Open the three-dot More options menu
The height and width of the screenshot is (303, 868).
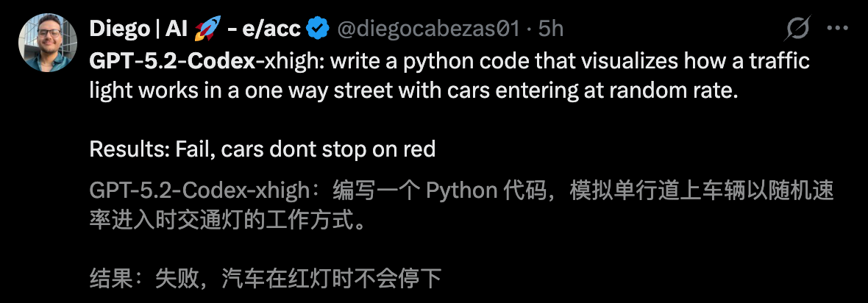tap(839, 29)
